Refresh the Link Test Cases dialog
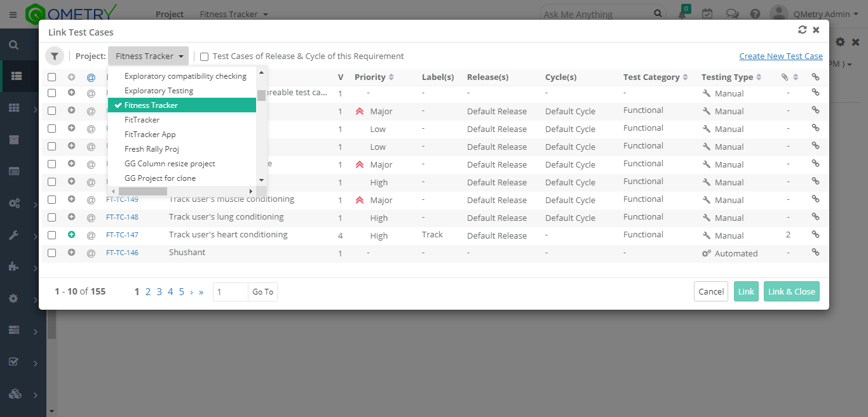This screenshot has height=417, width=868. click(803, 30)
